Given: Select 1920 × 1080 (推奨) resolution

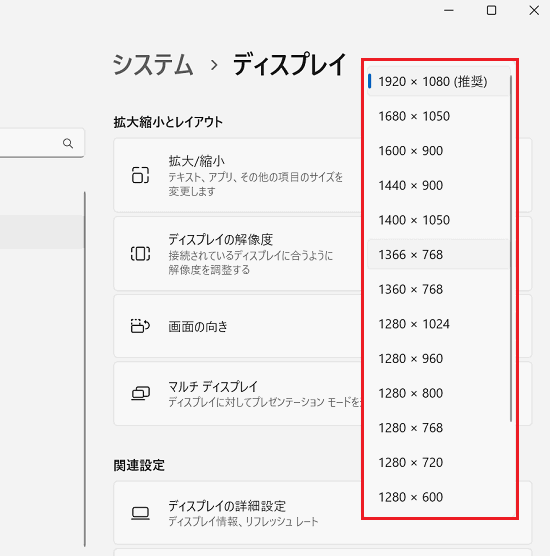Looking at the screenshot, I should pyautogui.click(x=439, y=82).
